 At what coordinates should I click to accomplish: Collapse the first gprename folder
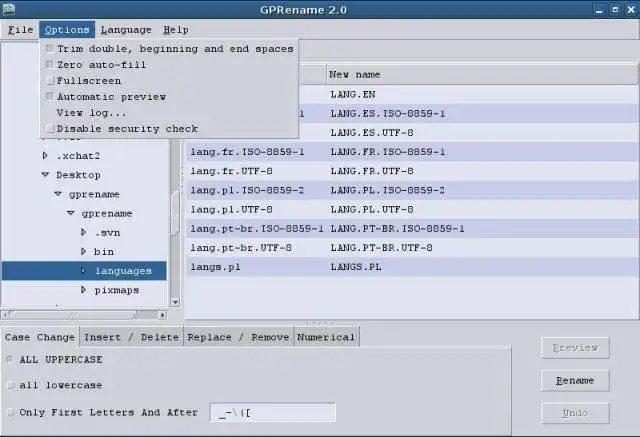point(58,194)
